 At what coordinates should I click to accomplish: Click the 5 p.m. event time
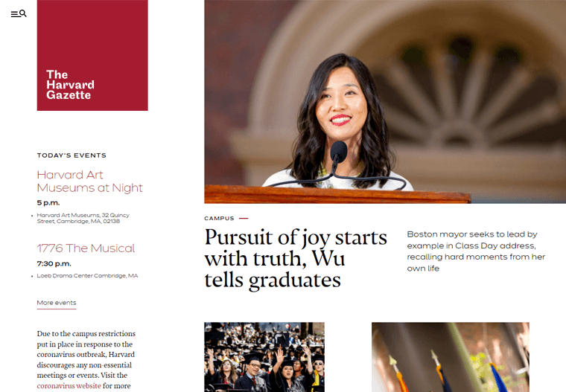(48, 202)
